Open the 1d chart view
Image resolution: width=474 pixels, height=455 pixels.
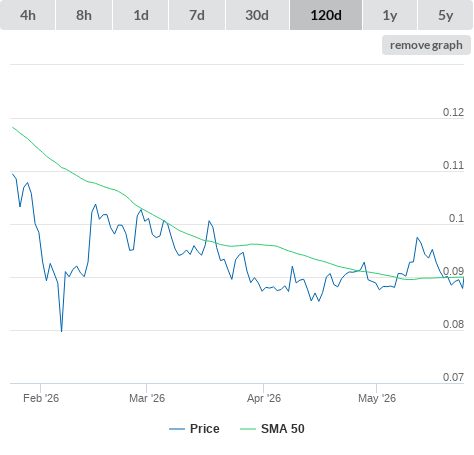click(x=141, y=15)
